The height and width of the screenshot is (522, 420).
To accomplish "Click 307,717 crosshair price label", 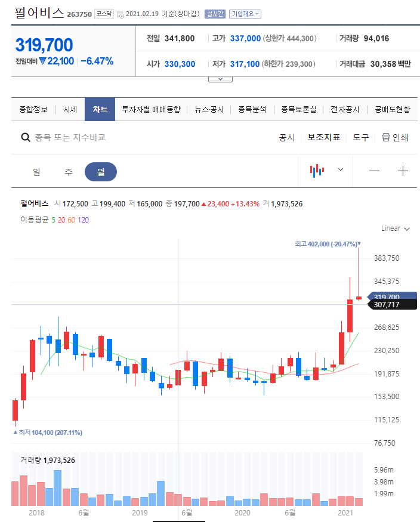I will tap(392, 305).
